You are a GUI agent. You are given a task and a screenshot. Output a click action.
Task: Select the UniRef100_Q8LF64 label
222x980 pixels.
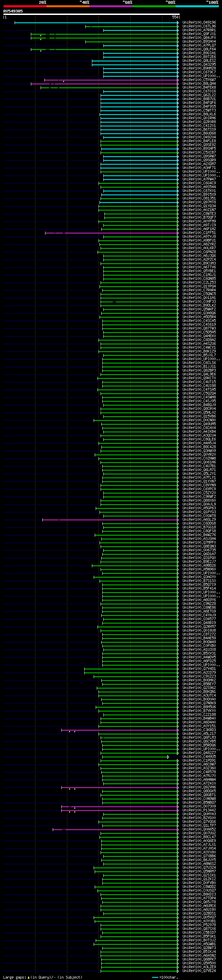[199, 49]
